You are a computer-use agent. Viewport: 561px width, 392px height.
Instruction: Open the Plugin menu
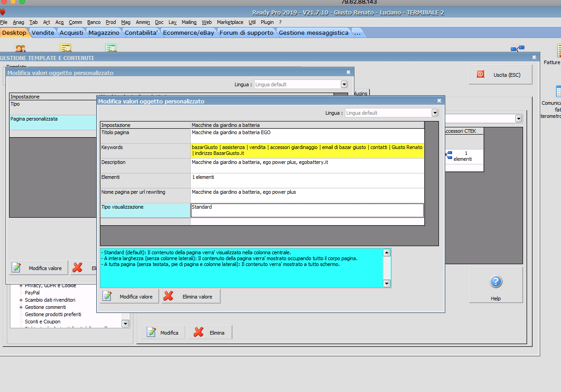[267, 22]
